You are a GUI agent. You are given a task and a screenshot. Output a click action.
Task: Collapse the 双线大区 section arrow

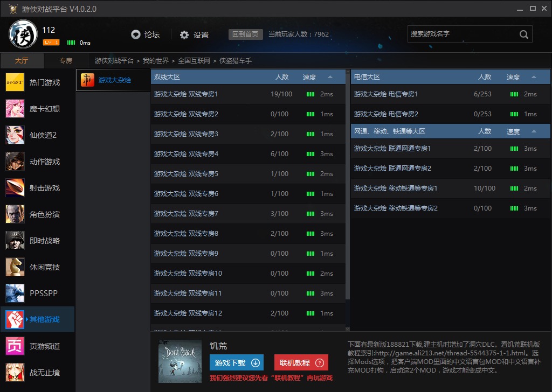tap(330, 76)
